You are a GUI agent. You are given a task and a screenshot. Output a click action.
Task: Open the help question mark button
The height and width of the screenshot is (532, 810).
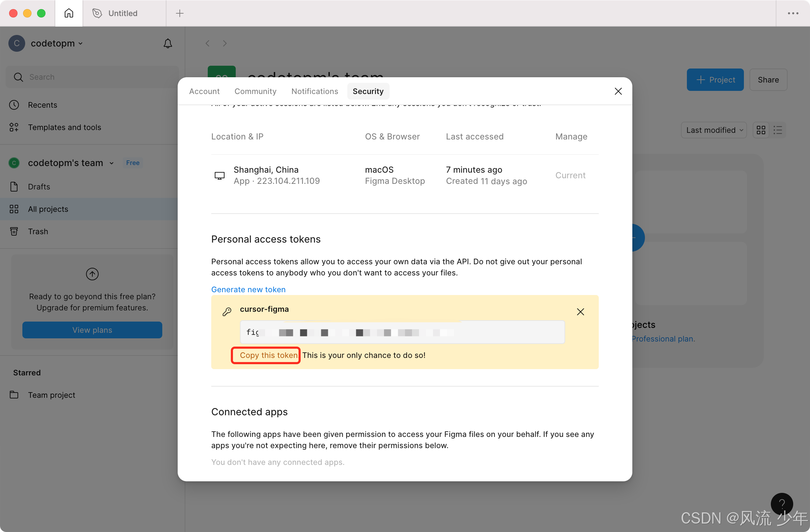point(782,504)
